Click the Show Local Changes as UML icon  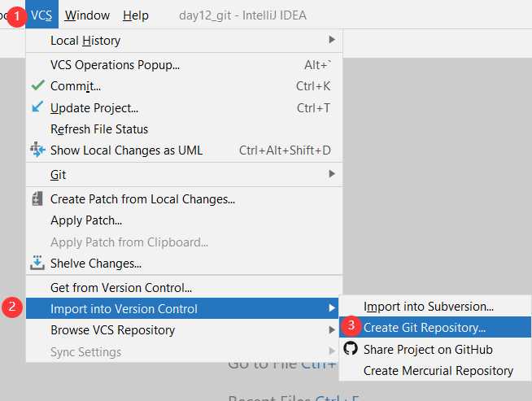[x=37, y=150]
